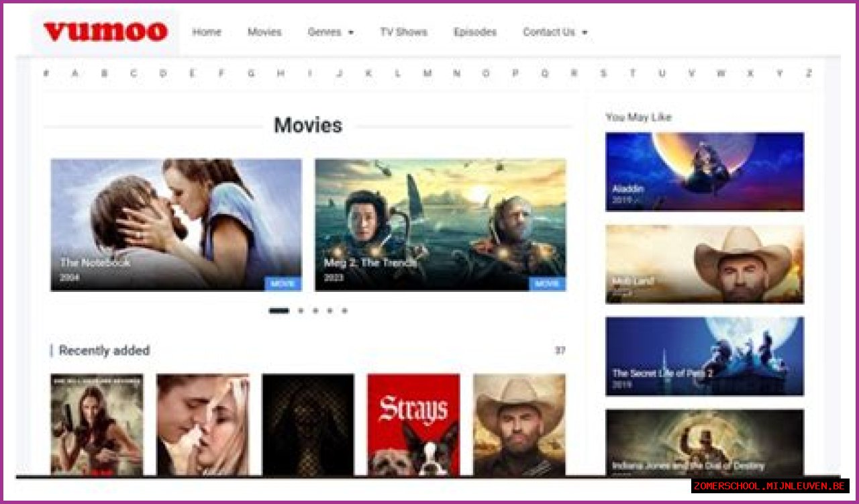This screenshot has width=859, height=504.
Task: Go to fifth carousel slide dot
Action: [344, 311]
